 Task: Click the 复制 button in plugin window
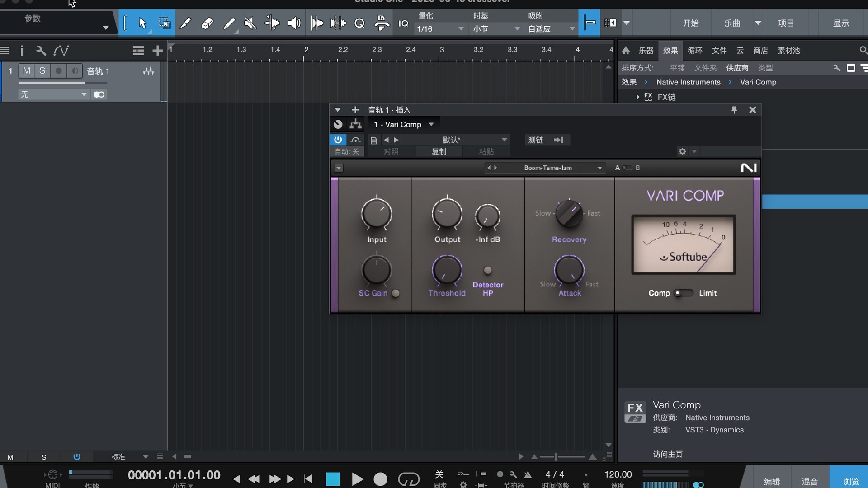(x=439, y=151)
